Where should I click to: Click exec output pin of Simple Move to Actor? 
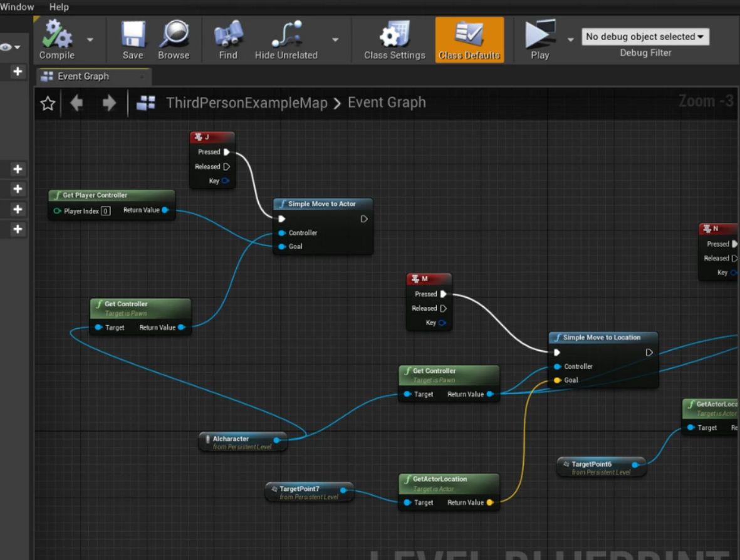(x=364, y=219)
